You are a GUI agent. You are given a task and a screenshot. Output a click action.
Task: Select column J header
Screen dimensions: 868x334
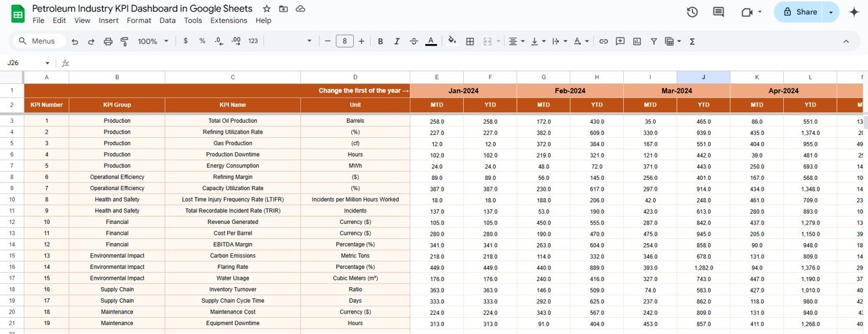tap(703, 77)
